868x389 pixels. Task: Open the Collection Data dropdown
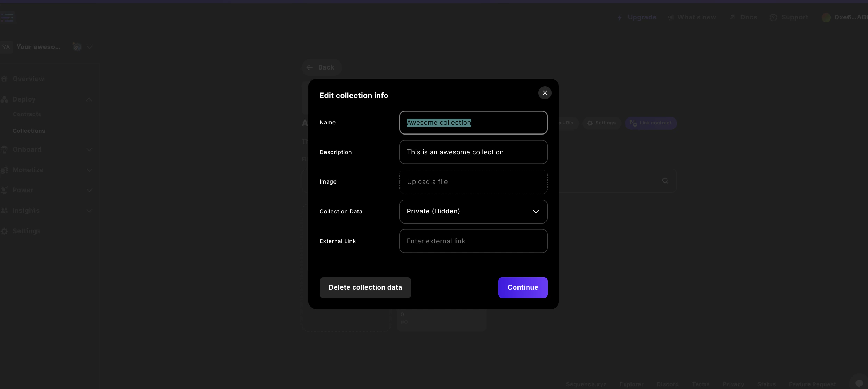(473, 211)
